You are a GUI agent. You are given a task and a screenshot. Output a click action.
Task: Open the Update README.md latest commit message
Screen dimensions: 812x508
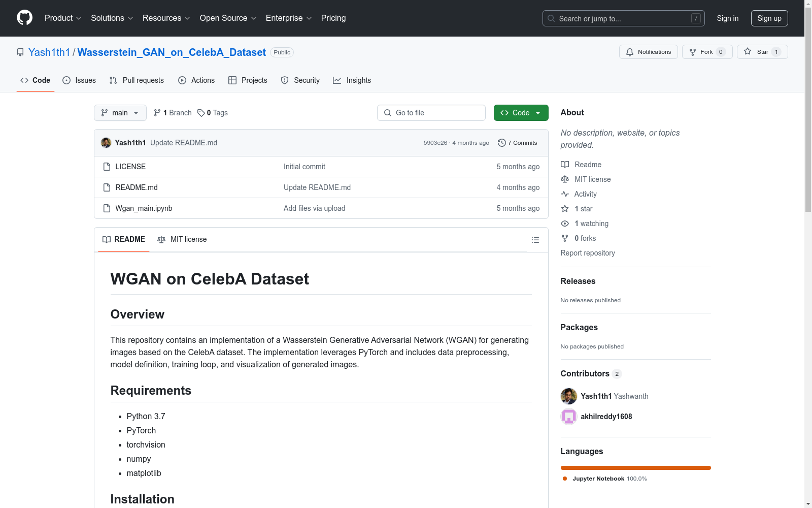click(x=184, y=143)
